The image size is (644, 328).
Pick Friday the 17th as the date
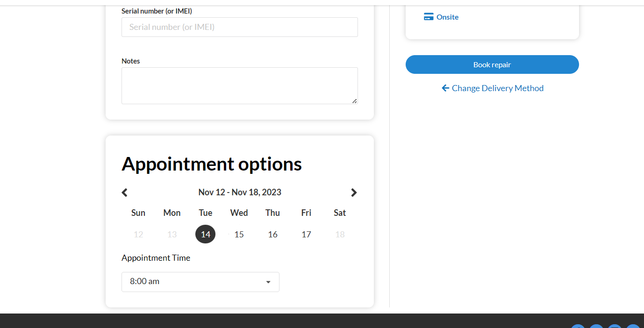(x=306, y=234)
